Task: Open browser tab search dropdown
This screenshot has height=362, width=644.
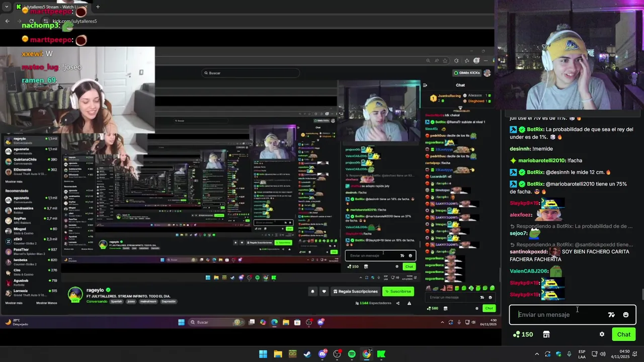Action: click(7, 7)
